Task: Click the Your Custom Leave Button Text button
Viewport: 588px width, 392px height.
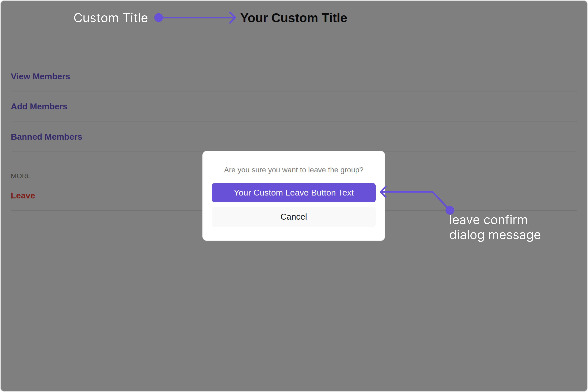Action: (x=294, y=193)
